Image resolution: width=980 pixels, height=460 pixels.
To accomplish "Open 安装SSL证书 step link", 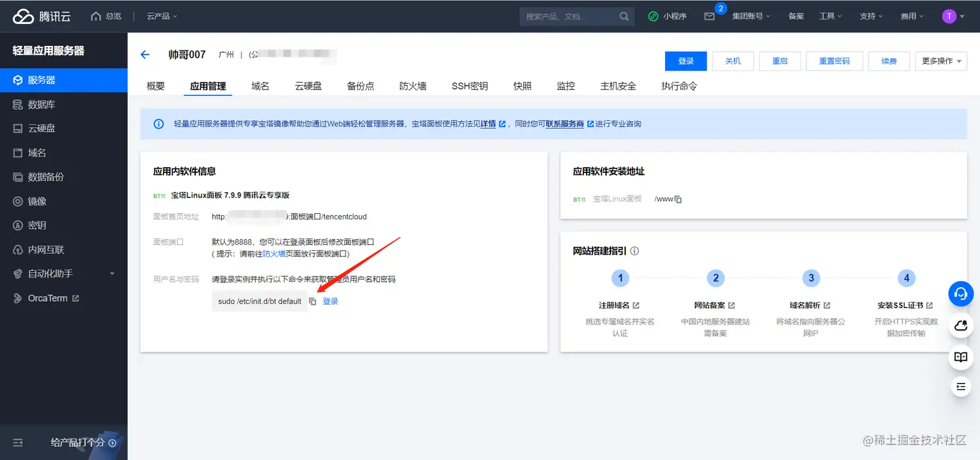I will click(x=905, y=305).
